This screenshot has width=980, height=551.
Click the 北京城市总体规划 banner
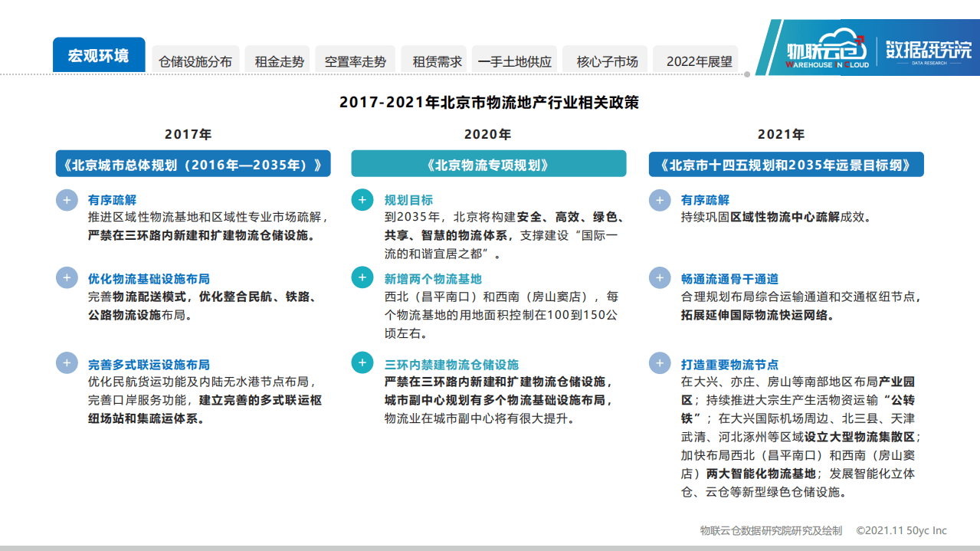pos(192,164)
